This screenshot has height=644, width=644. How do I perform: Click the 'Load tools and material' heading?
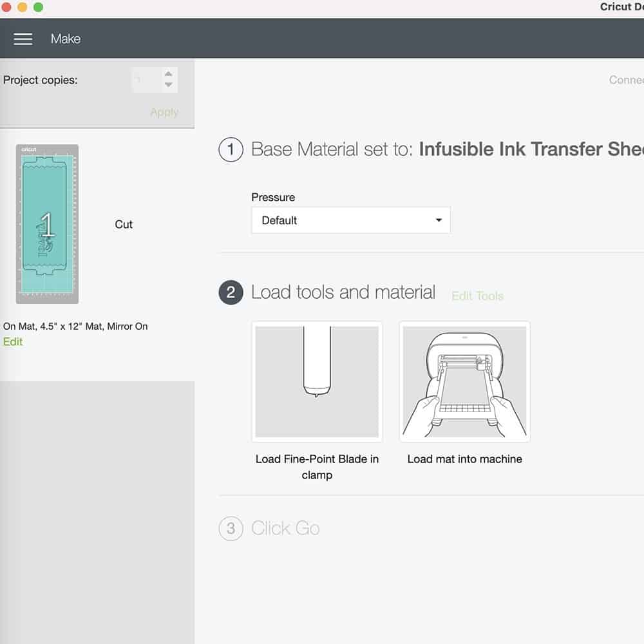343,292
